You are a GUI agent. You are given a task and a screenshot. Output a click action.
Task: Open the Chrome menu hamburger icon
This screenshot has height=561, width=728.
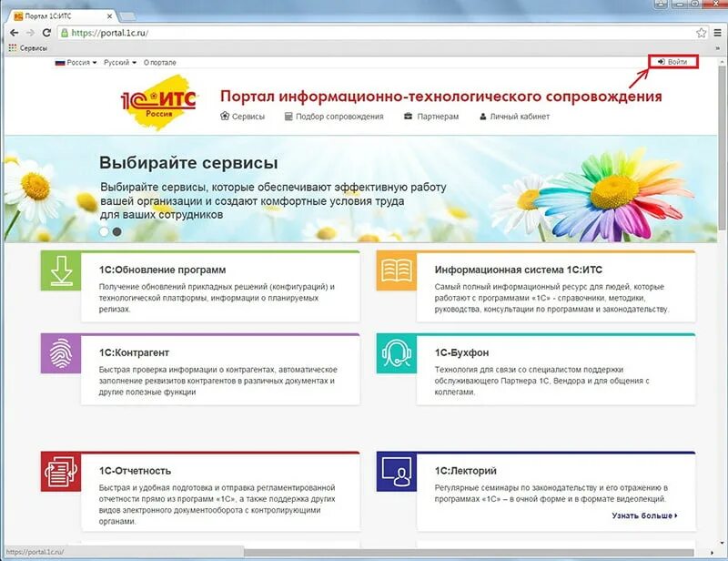tap(717, 33)
